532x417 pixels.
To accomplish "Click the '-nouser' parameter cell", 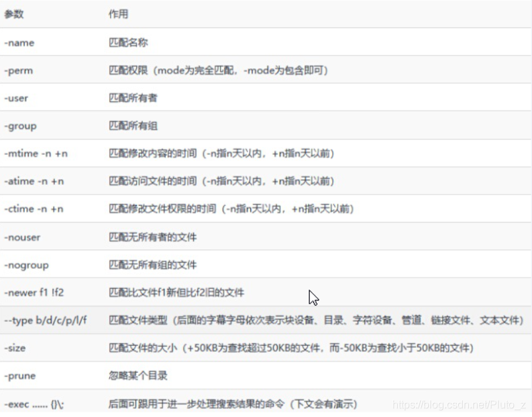I will [x=22, y=237].
